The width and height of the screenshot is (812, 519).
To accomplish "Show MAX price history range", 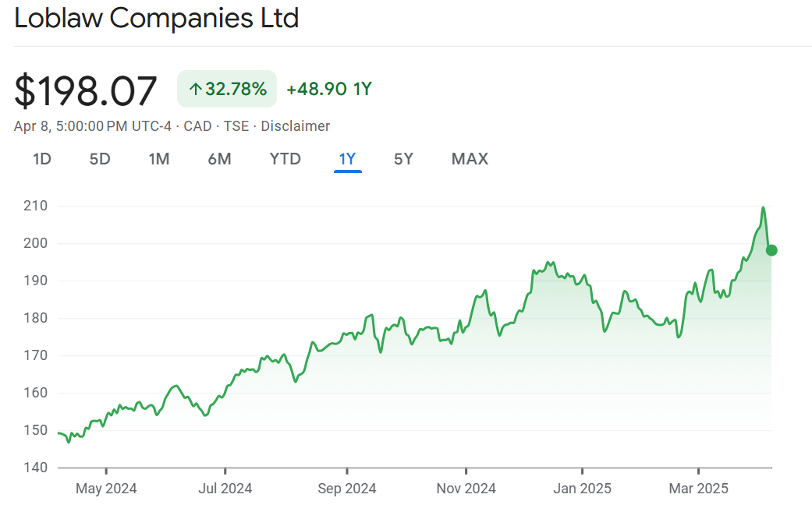I will (x=470, y=159).
